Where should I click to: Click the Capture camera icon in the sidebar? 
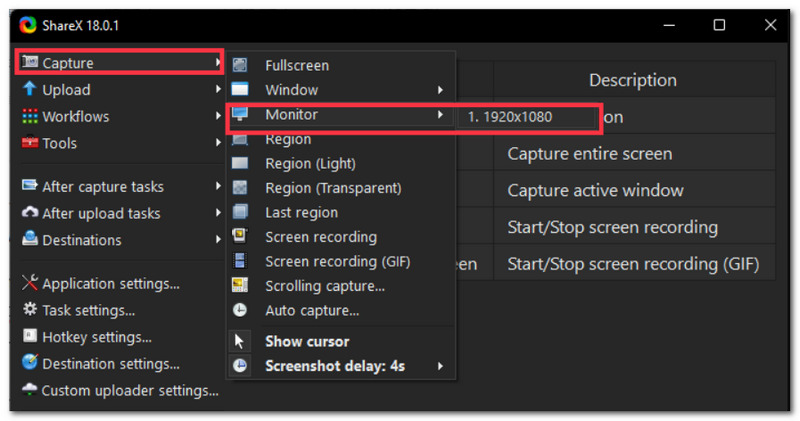point(30,62)
